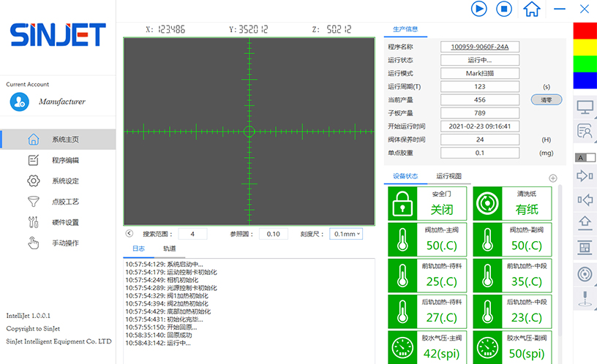Image resolution: width=597 pixels, height=364 pixels.
Task: Select log line 10:57:54:129 系统启动中
Action: [x=164, y=265]
